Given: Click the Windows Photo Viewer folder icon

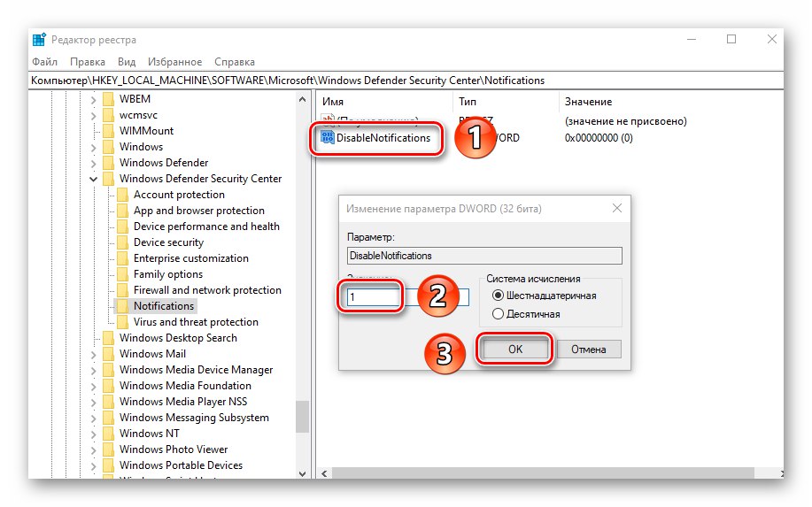Looking at the screenshot, I should pos(108,449).
